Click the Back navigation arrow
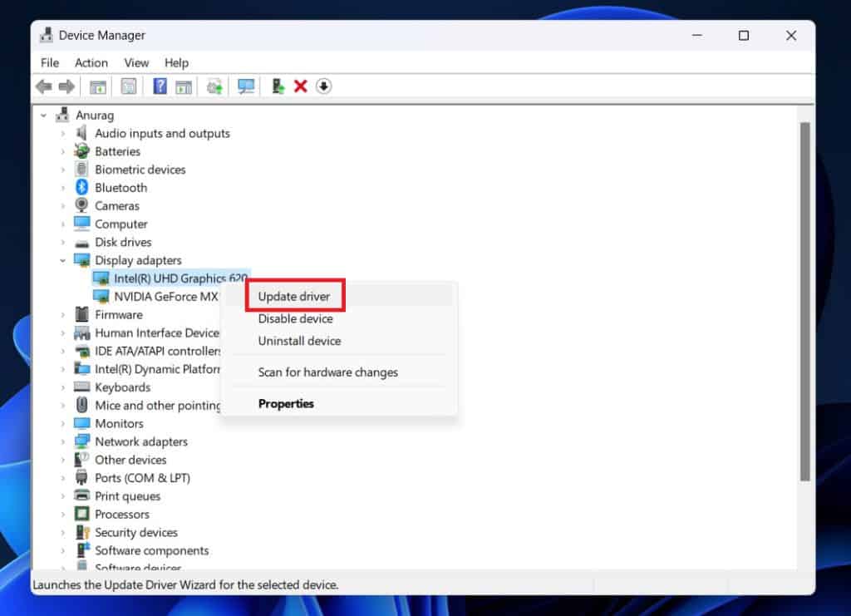 (x=43, y=86)
